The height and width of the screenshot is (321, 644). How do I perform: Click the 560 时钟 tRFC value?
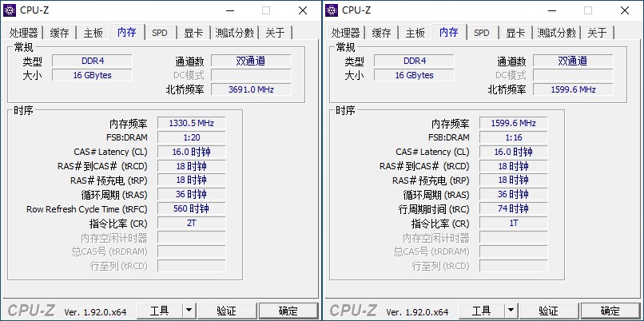(x=192, y=209)
